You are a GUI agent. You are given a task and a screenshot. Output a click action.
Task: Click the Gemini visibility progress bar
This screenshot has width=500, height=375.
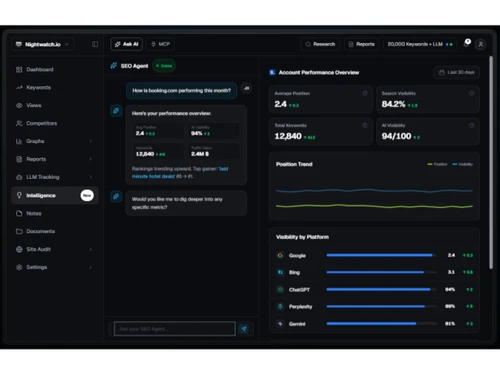click(x=381, y=323)
